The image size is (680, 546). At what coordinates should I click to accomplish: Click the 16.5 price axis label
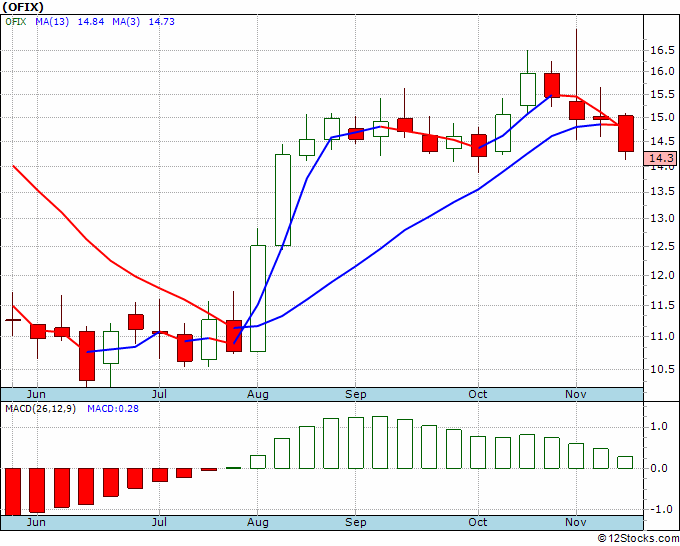click(x=662, y=50)
